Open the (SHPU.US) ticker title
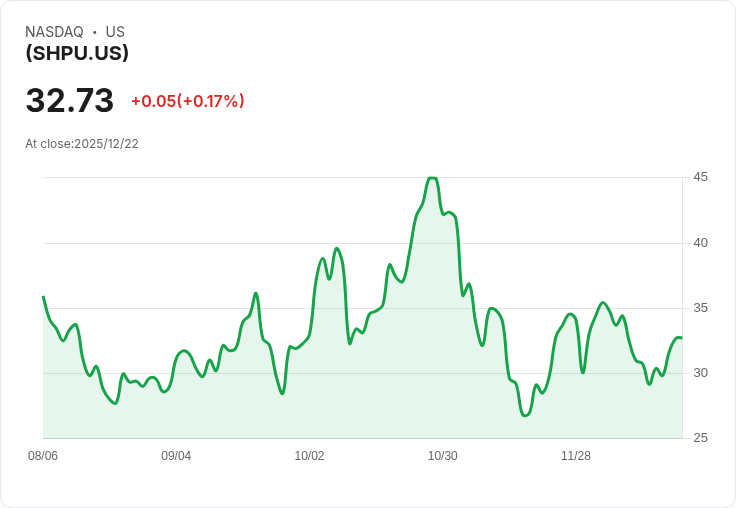Screen dimensions: 736x508 point(77,54)
